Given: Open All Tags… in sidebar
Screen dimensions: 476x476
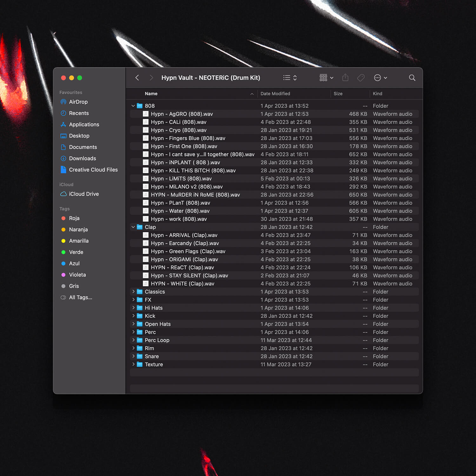Looking at the screenshot, I should [80, 297].
